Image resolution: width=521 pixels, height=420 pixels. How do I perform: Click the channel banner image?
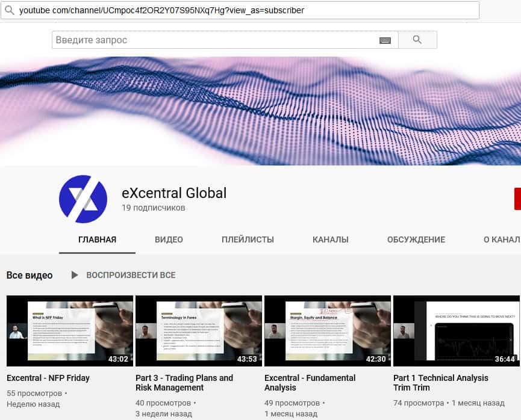tap(260, 111)
